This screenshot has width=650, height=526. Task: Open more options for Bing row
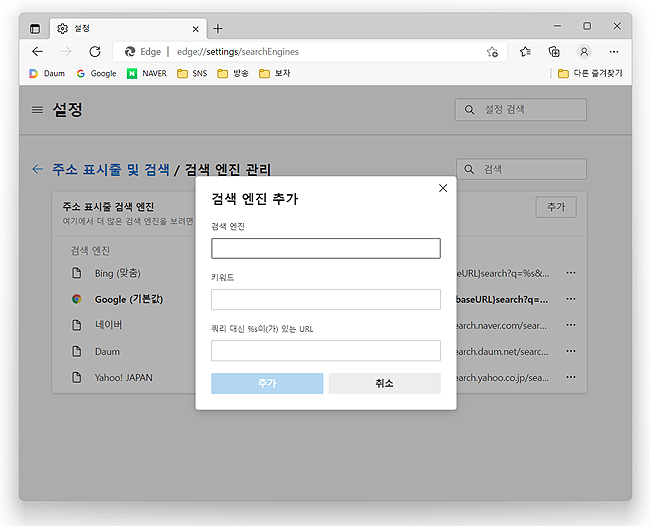571,273
